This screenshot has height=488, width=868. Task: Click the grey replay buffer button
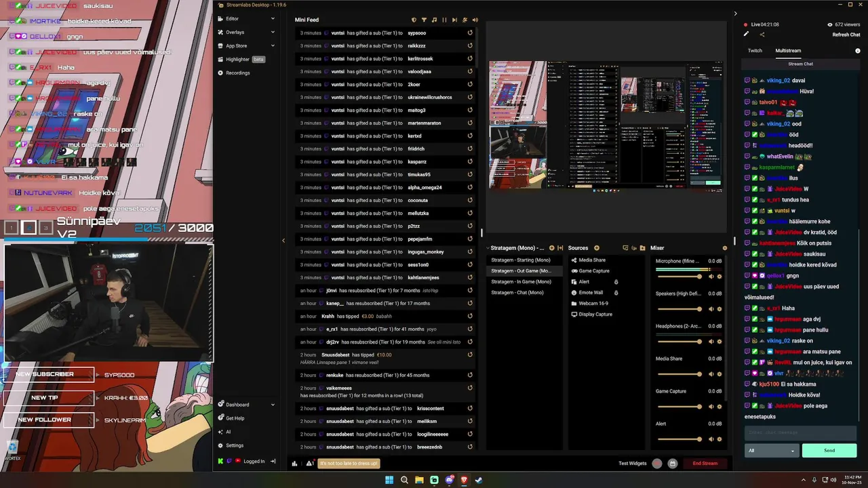tap(673, 464)
